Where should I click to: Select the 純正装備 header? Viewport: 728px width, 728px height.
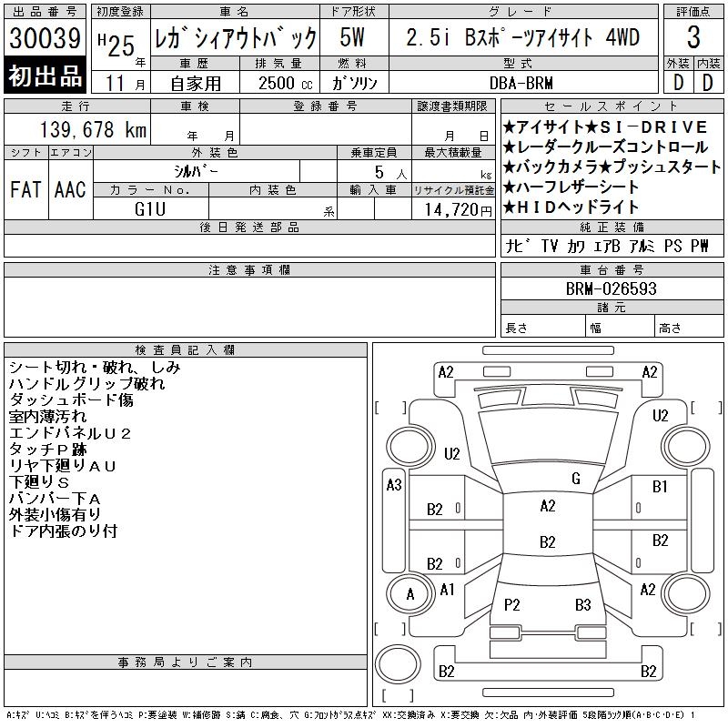pos(612,227)
